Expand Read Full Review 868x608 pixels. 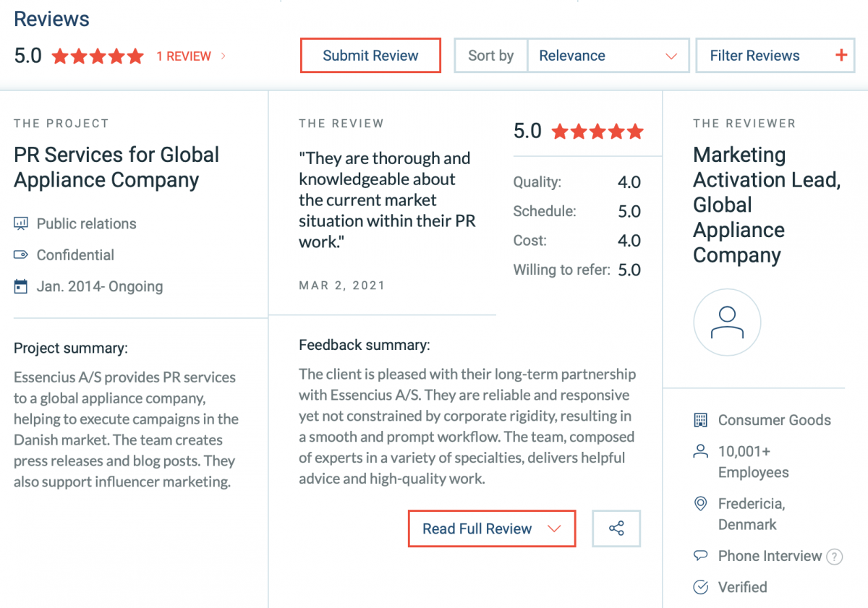point(492,528)
